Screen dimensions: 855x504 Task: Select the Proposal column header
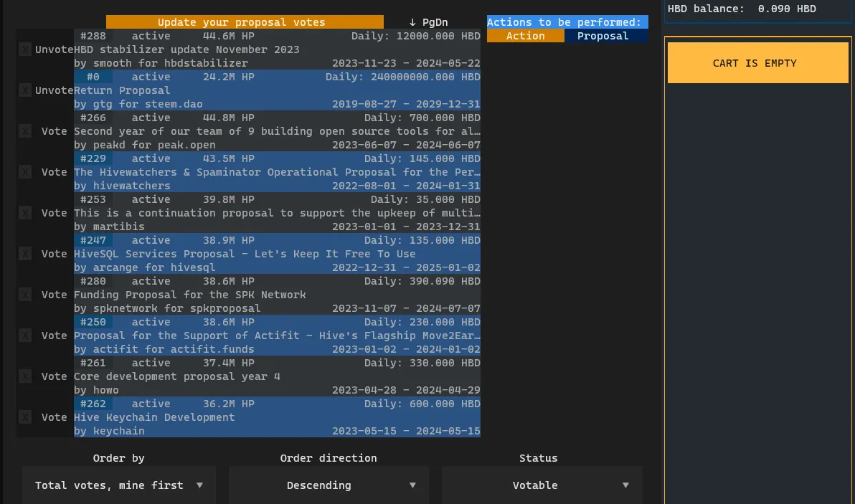pyautogui.click(x=603, y=36)
